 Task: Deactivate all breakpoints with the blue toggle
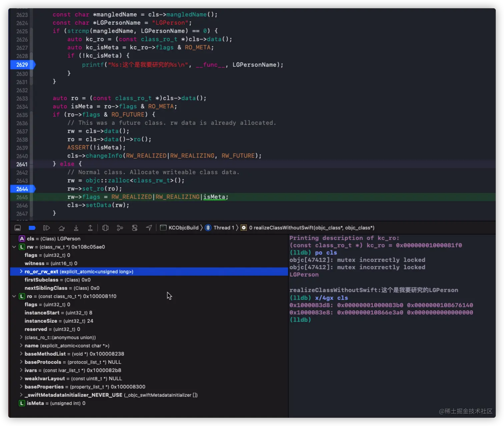coord(32,228)
